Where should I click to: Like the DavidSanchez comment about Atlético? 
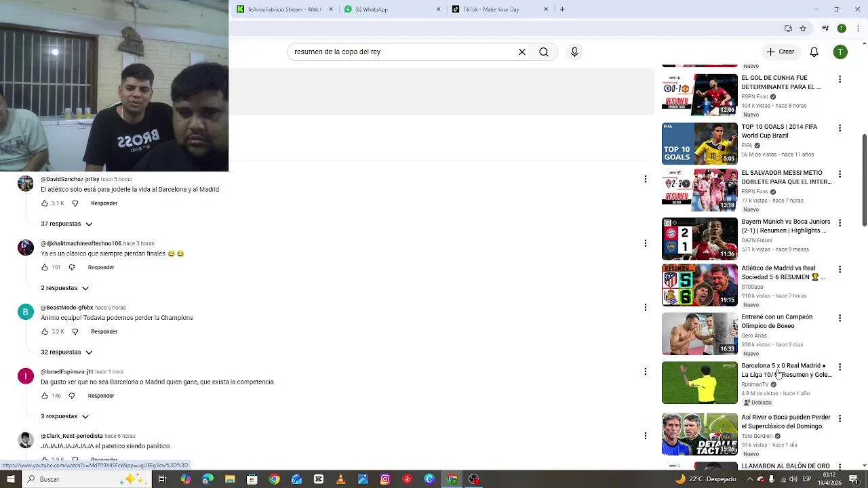pyautogui.click(x=45, y=203)
